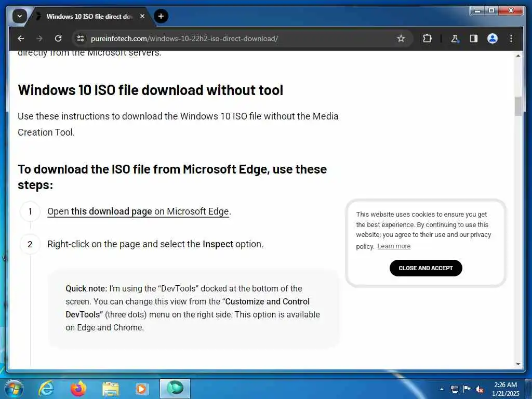Open Windows Explorer from taskbar
This screenshot has height=399, width=532.
[111, 389]
